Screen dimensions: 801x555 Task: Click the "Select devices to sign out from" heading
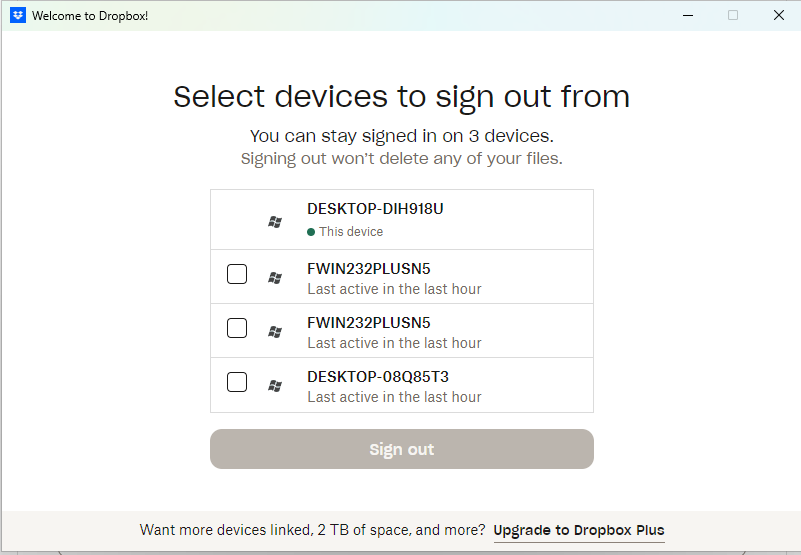(401, 97)
